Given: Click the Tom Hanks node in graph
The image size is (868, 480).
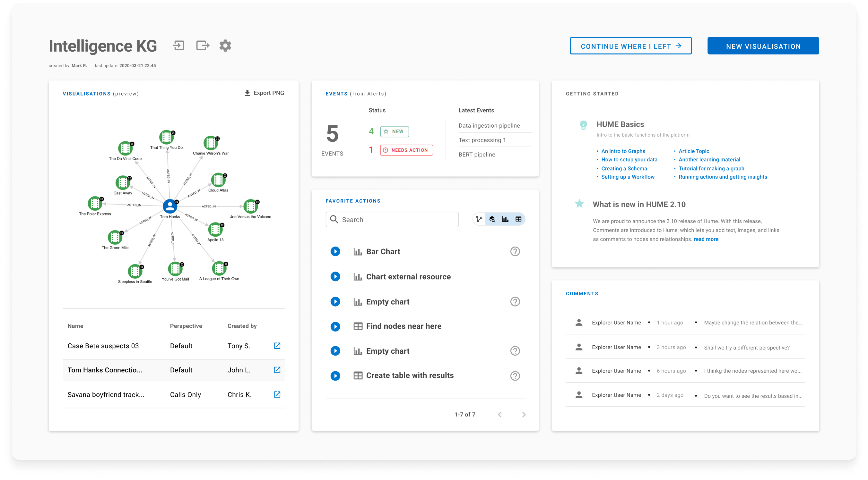Looking at the screenshot, I should (170, 206).
